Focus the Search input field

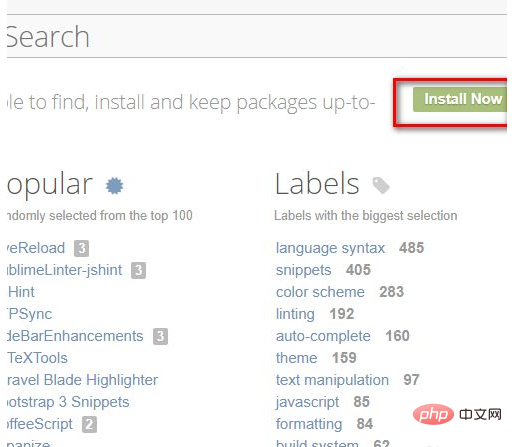[257, 36]
